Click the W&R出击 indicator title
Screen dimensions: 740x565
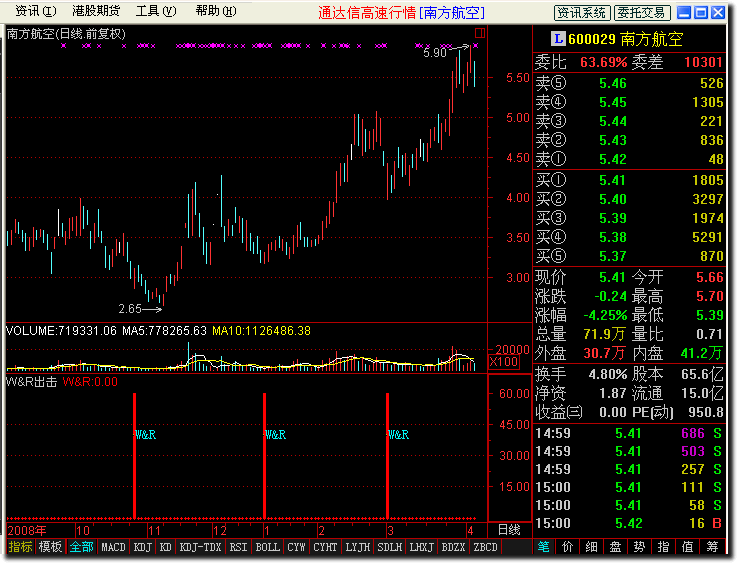pos(32,382)
